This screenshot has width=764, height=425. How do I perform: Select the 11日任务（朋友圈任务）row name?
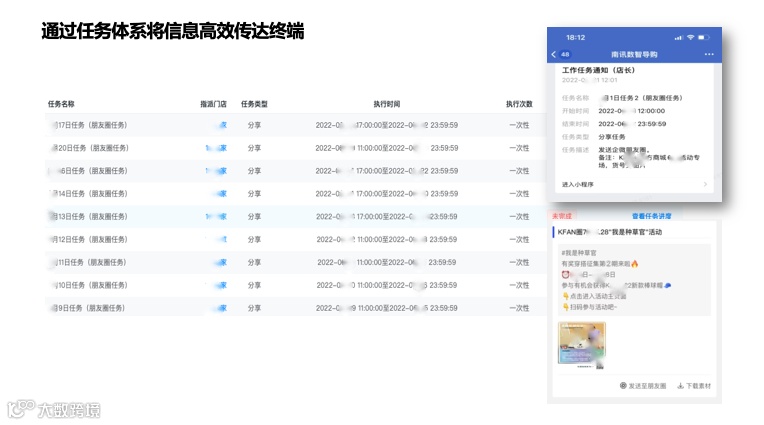coord(89,263)
